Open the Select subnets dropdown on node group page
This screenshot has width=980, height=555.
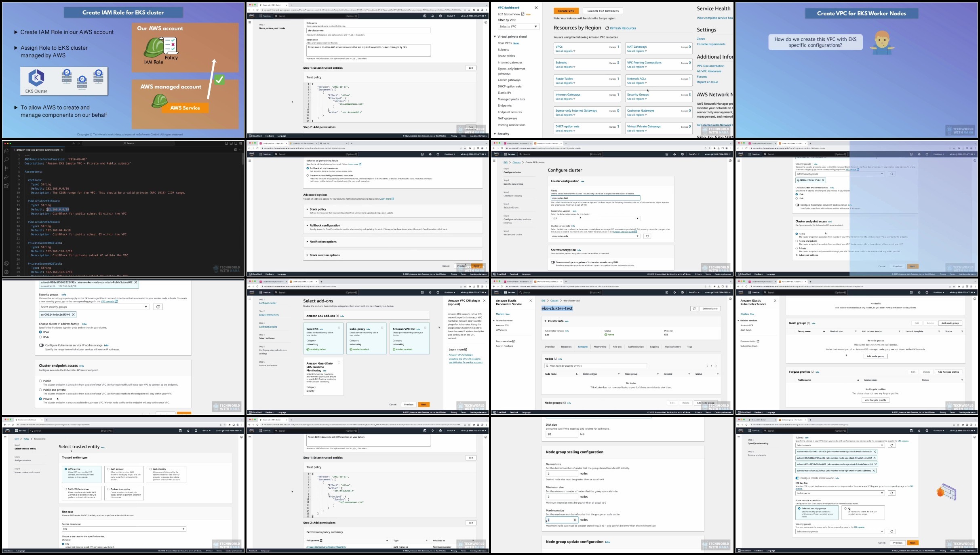pos(840,445)
